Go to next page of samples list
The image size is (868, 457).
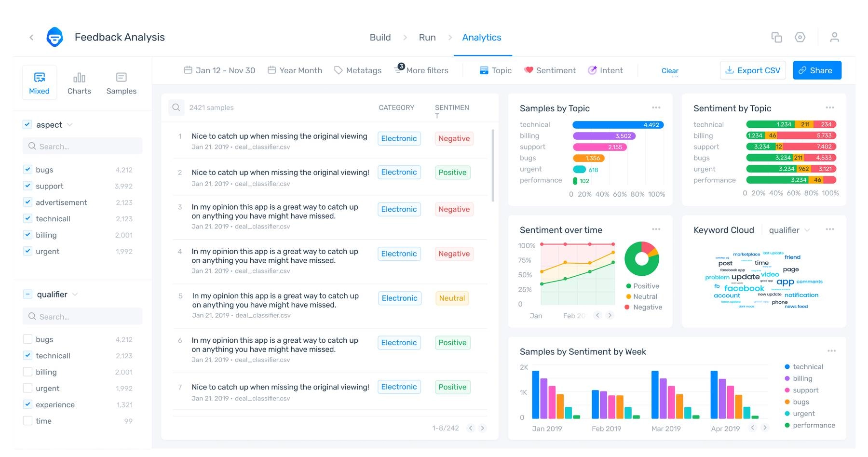[482, 428]
